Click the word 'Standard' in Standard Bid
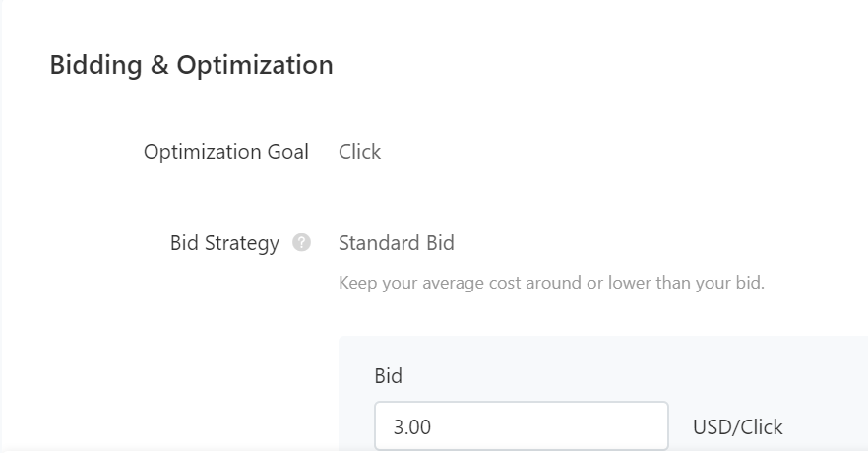This screenshot has height=453, width=868. tap(379, 243)
